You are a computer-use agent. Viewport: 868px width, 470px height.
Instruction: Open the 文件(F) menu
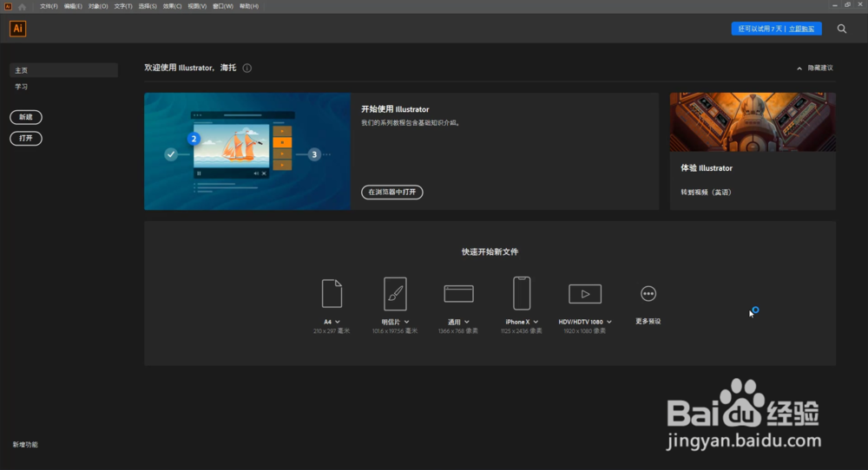(x=49, y=7)
